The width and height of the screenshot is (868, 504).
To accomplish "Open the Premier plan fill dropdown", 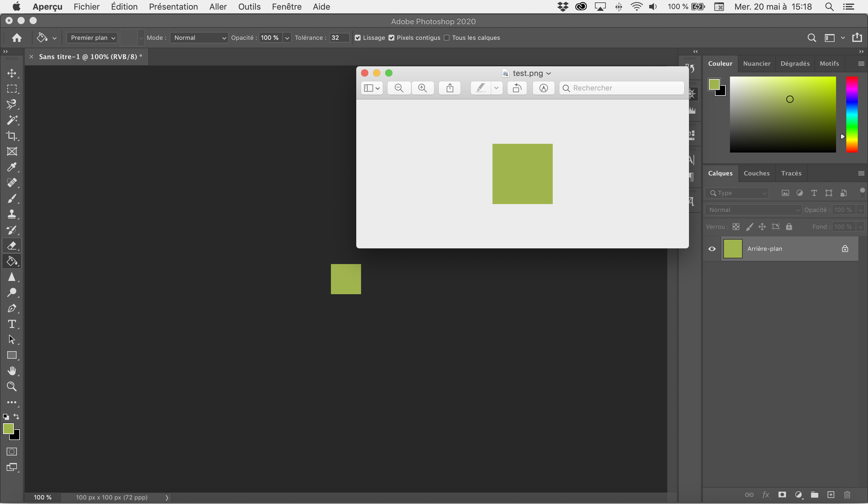I will [x=92, y=38].
